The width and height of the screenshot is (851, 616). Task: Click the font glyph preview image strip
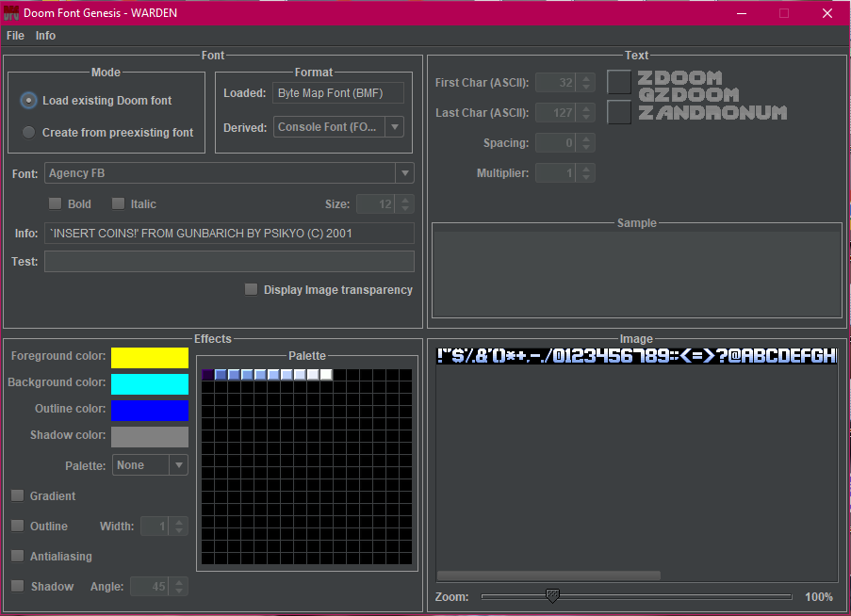[x=637, y=356]
